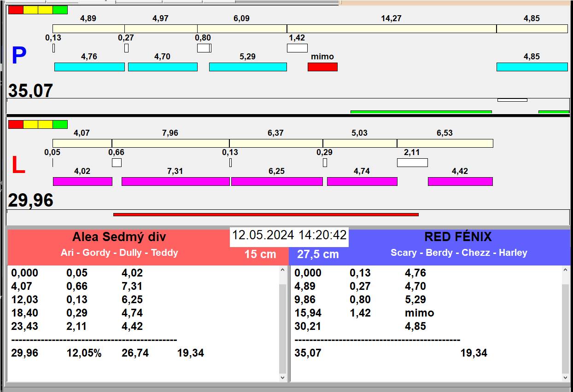Click the white box under 1,42
Viewport: 573px width, 392px height.
(297, 48)
